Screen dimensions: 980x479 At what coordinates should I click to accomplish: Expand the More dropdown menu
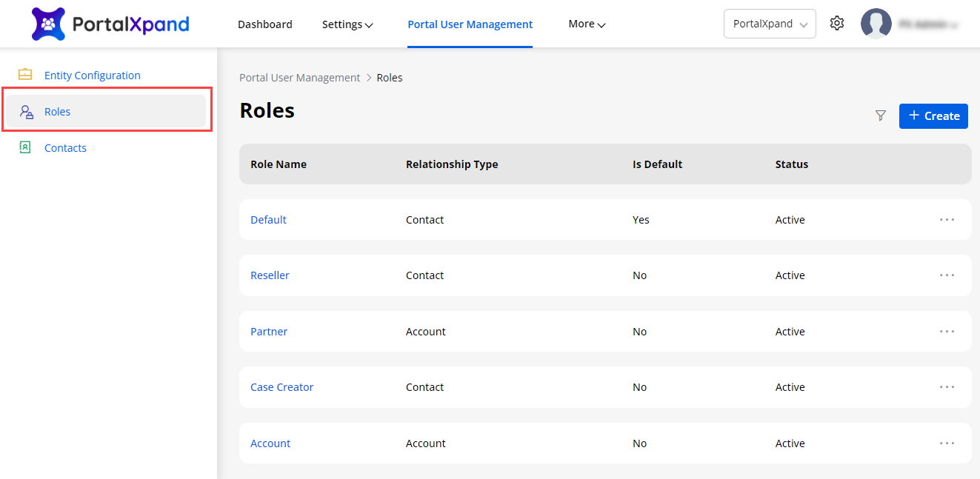587,24
